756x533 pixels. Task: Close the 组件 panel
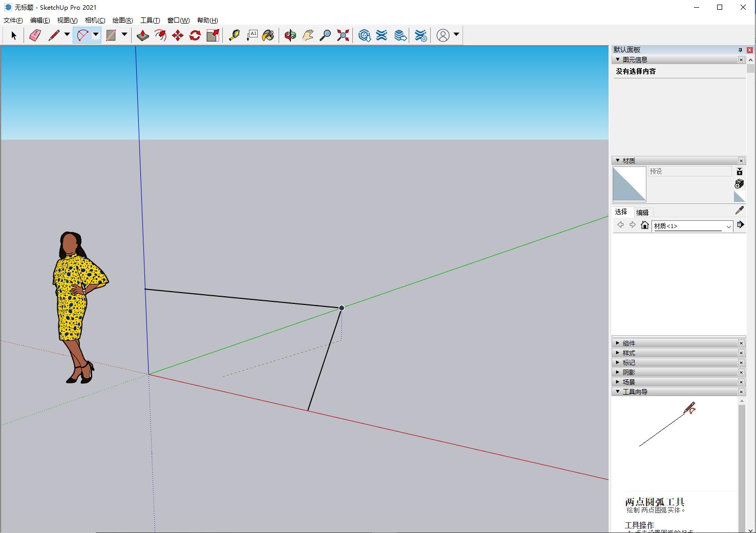pos(741,343)
